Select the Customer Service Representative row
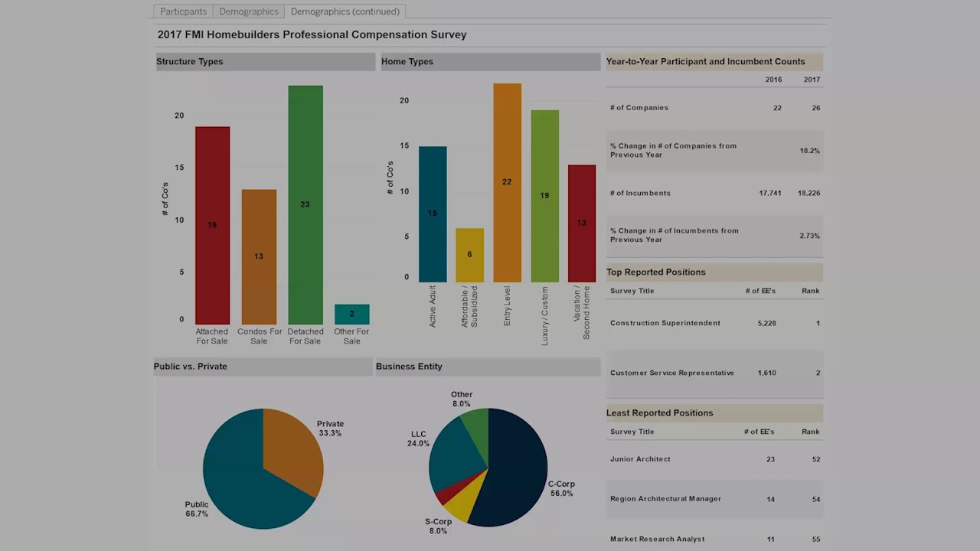 [x=714, y=373]
